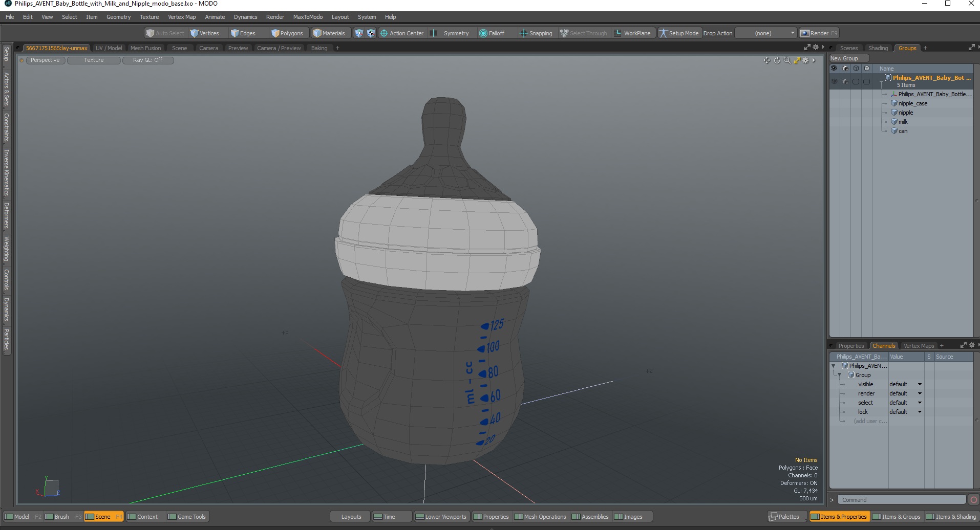Click the camera render column header
The width and height of the screenshot is (980, 530).
tap(845, 69)
